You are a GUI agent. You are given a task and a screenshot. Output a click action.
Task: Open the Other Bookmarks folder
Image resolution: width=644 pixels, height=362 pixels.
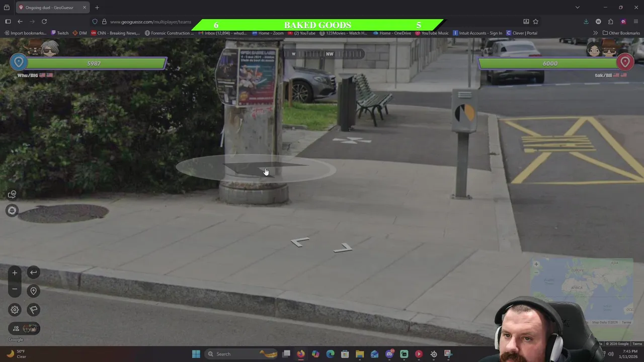point(621,33)
